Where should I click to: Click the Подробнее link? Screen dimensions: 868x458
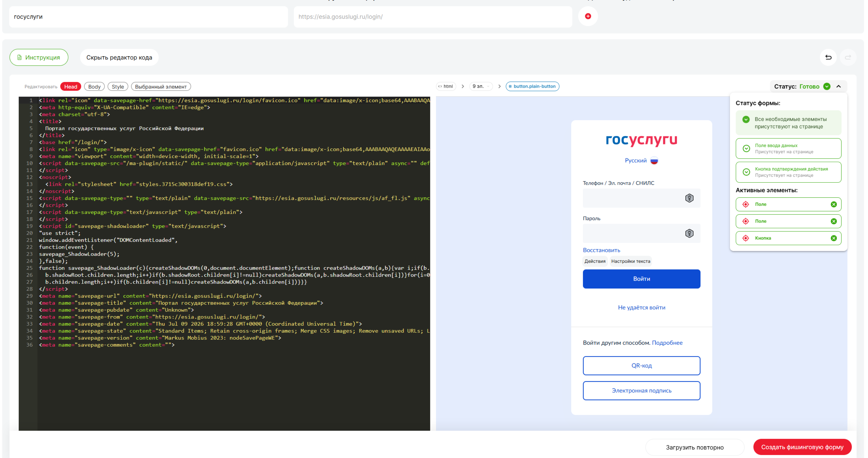coord(667,343)
